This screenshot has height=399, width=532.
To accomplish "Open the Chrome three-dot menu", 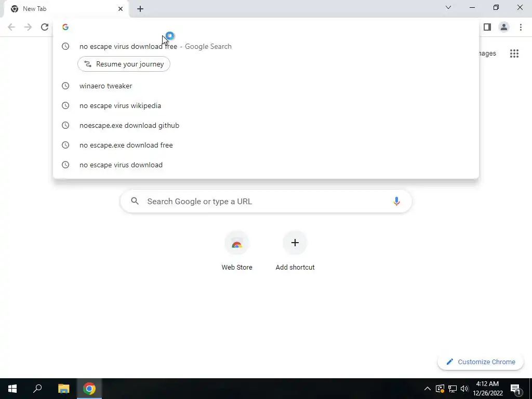I will [x=521, y=27].
